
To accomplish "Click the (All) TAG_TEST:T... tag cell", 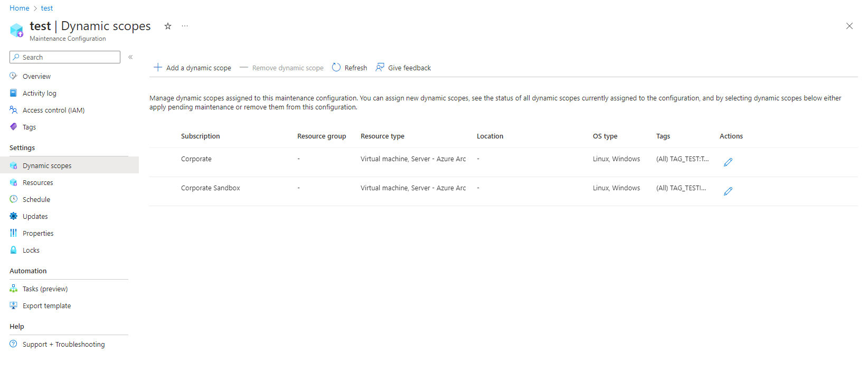I will pyautogui.click(x=683, y=159).
